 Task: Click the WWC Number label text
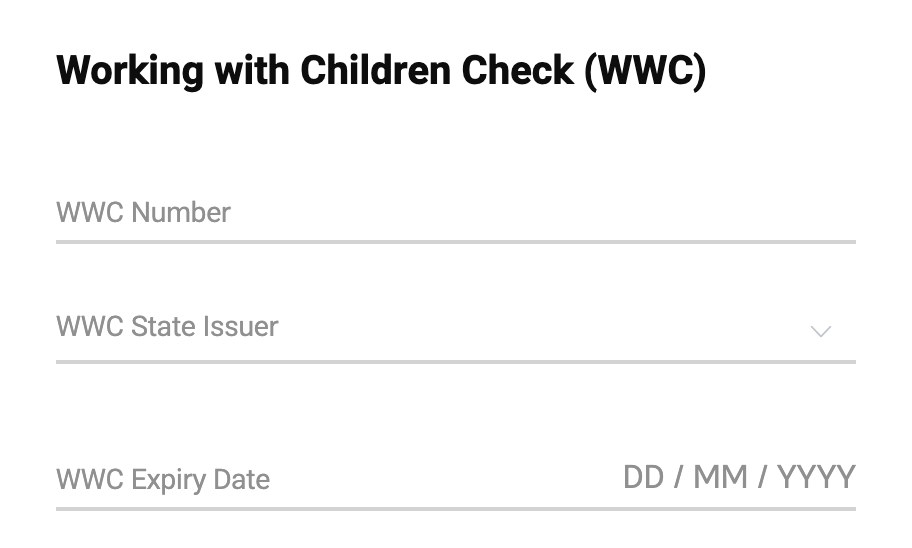143,212
